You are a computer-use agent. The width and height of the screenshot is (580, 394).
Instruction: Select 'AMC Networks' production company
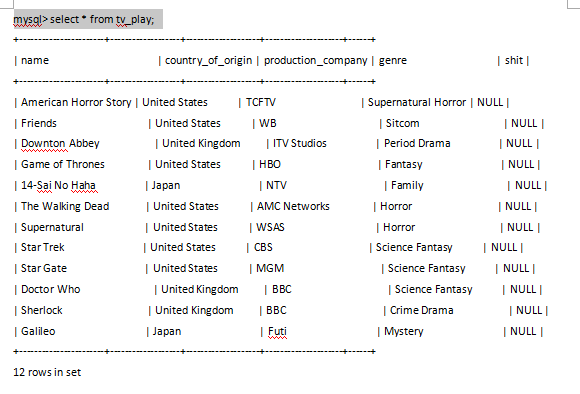click(293, 206)
